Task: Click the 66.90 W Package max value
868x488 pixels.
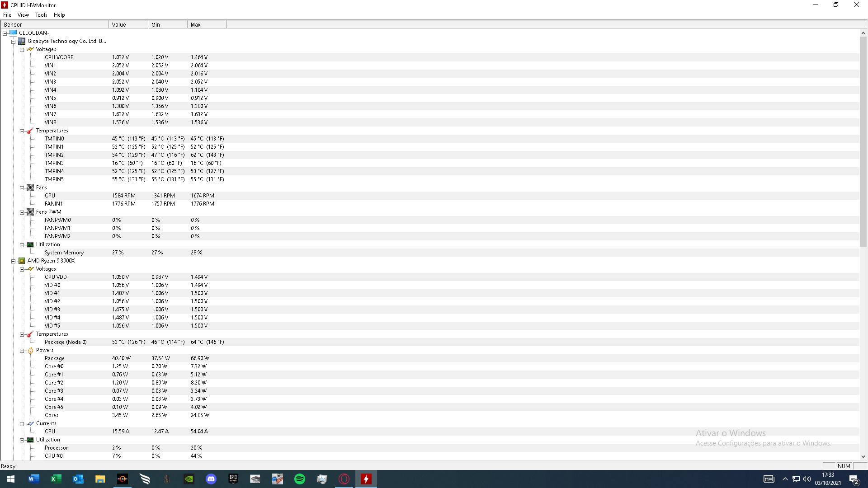Action: click(x=200, y=358)
